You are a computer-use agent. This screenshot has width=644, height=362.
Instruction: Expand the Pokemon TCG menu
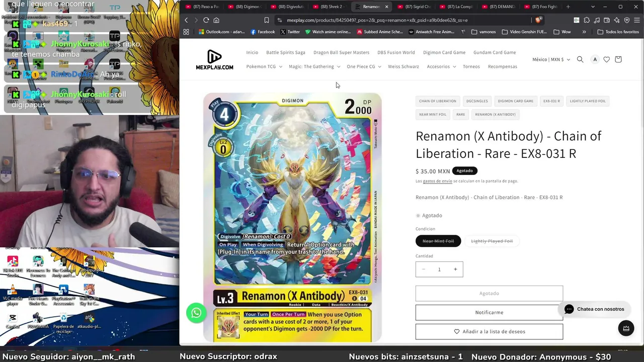pos(264,66)
